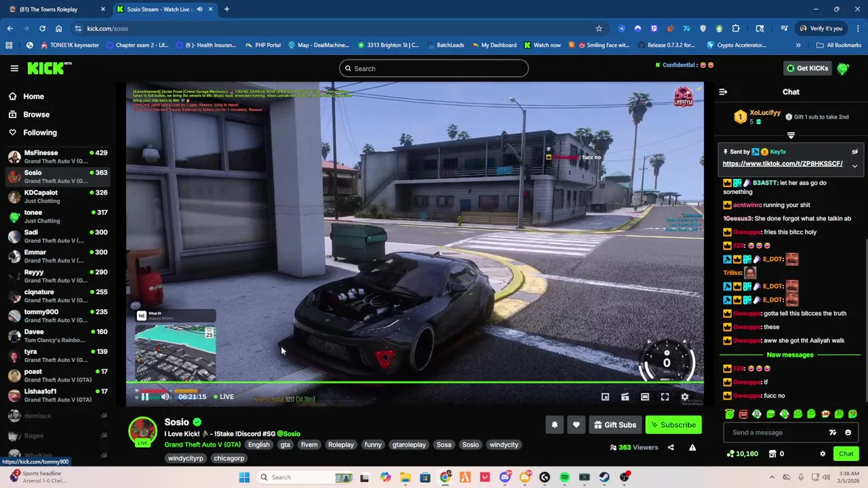Screen dimensions: 868x488
Task: Reload the Kick page
Action: pyautogui.click(x=42, y=28)
